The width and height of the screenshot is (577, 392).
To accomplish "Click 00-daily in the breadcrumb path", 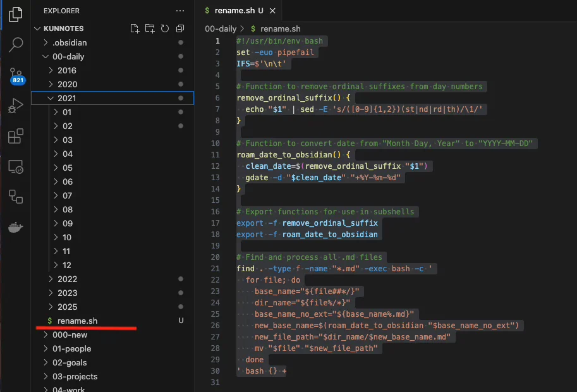I will point(221,29).
